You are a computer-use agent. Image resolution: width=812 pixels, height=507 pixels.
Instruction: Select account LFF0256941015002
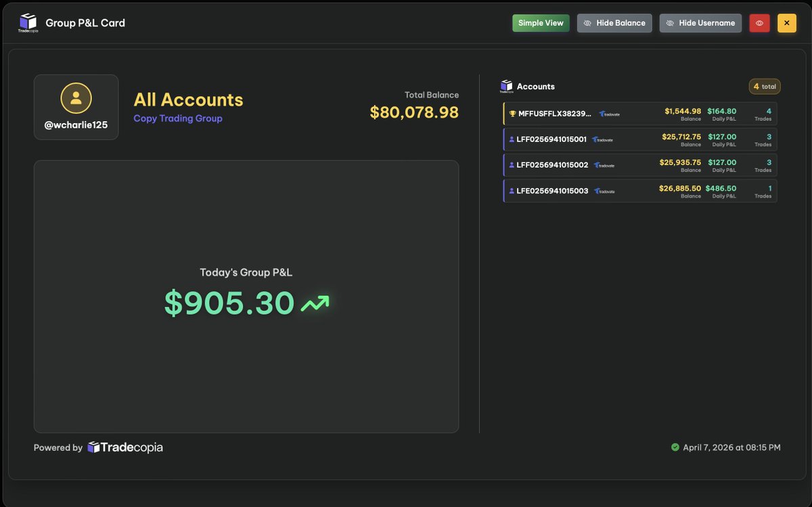tap(552, 165)
